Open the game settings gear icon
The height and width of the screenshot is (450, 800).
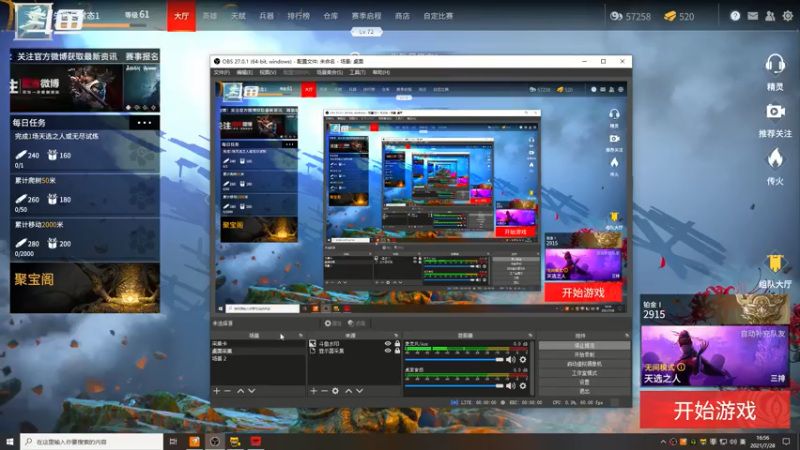pos(788,16)
